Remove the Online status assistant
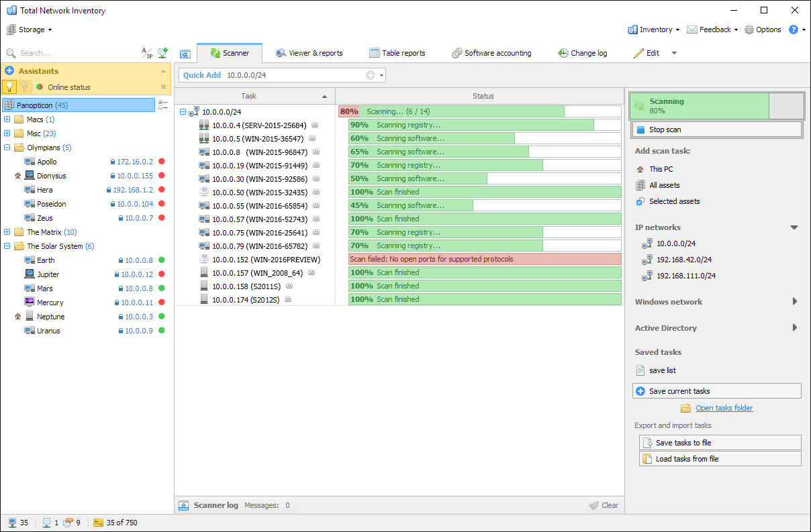Screen dimensions: 811x532 [x=163, y=86]
